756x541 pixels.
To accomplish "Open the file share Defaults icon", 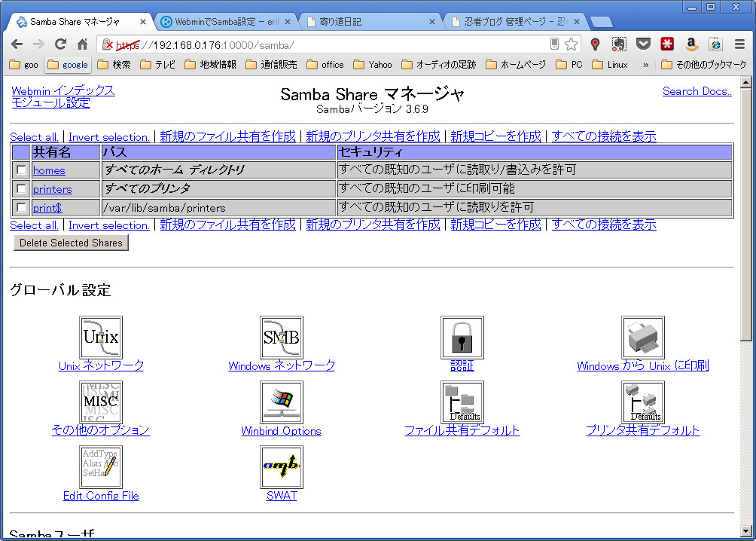I will pyautogui.click(x=462, y=402).
